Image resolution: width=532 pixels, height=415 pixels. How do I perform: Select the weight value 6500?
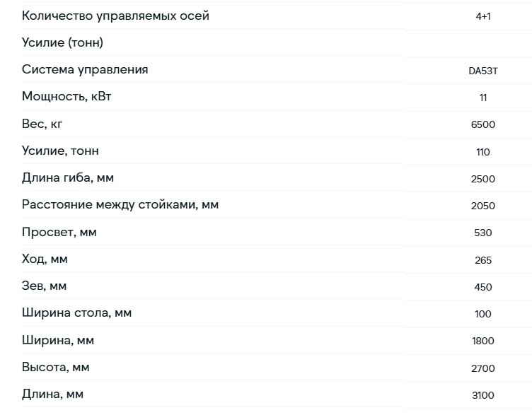tap(483, 124)
